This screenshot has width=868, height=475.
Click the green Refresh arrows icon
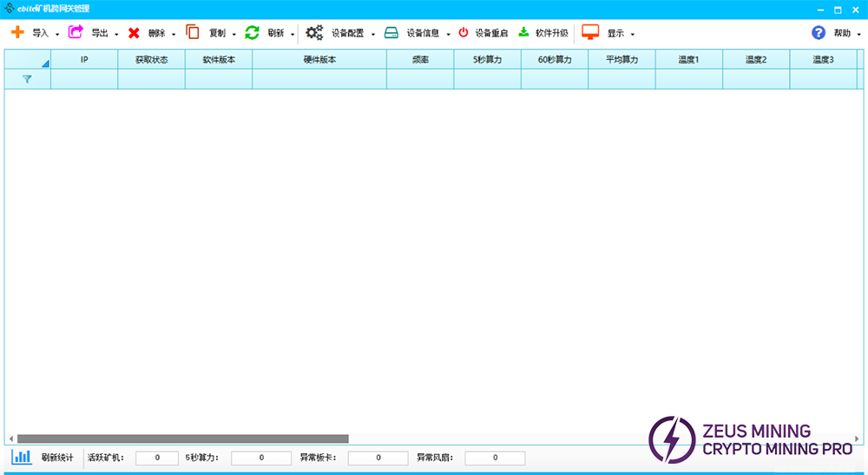click(252, 32)
